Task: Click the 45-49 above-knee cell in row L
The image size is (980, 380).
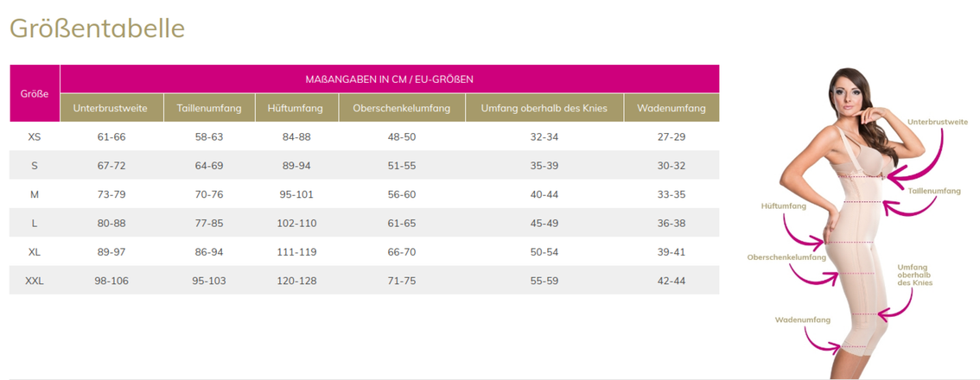Action: coord(544,223)
